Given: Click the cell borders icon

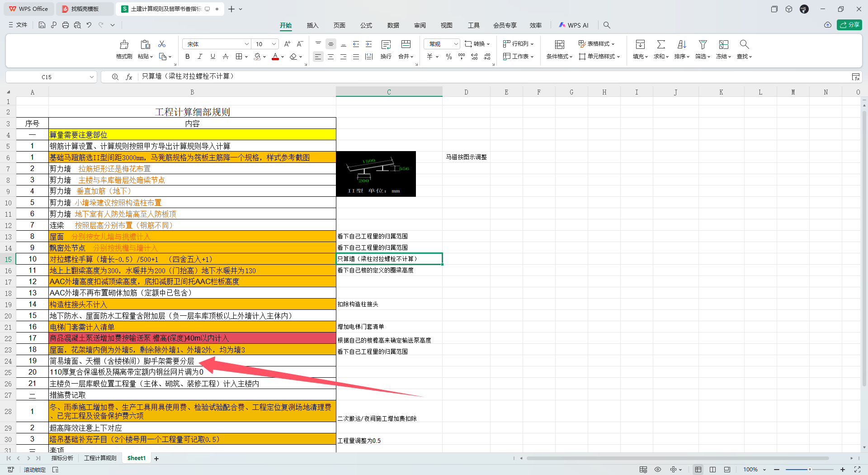Looking at the screenshot, I should coord(239,57).
